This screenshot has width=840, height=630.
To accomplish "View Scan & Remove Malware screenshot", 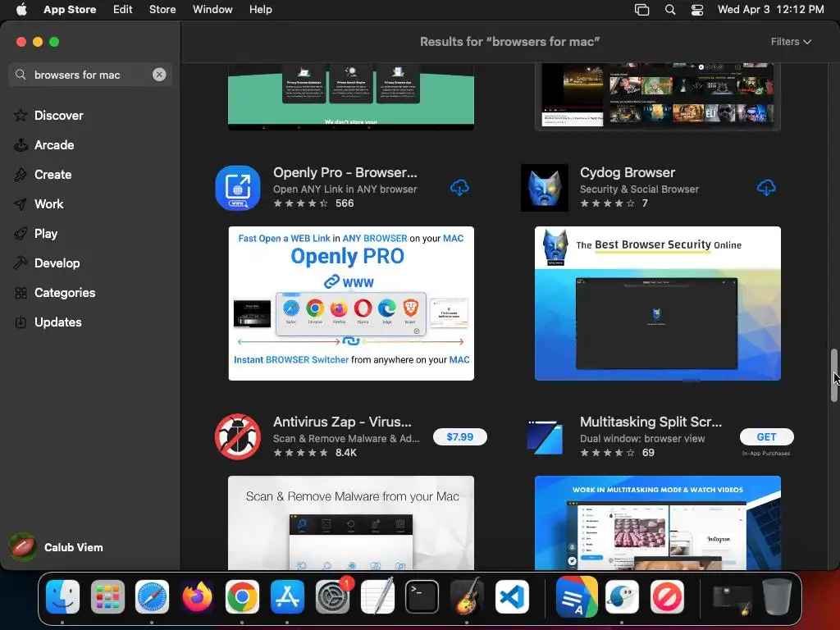I will [x=351, y=523].
